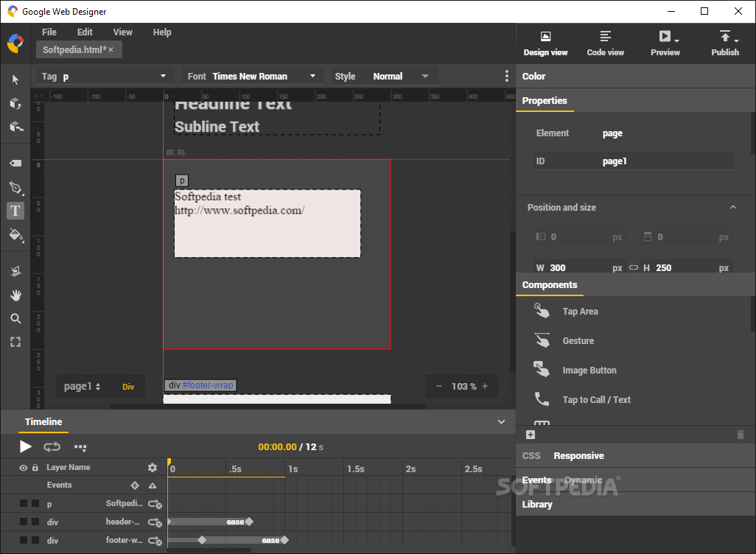Image resolution: width=756 pixels, height=554 pixels.
Task: Open the Publish dropdown arrow
Action: point(736,41)
